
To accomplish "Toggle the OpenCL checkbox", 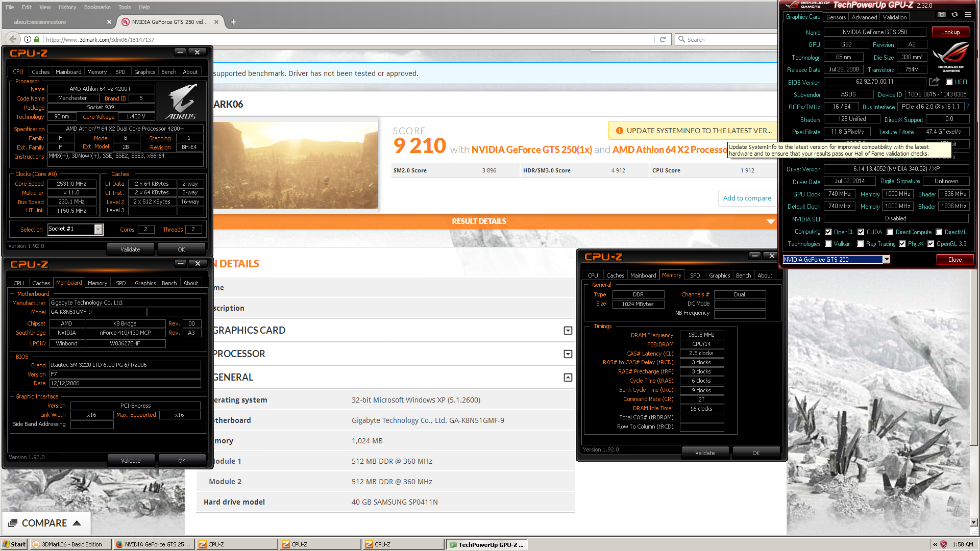I will pyautogui.click(x=828, y=232).
